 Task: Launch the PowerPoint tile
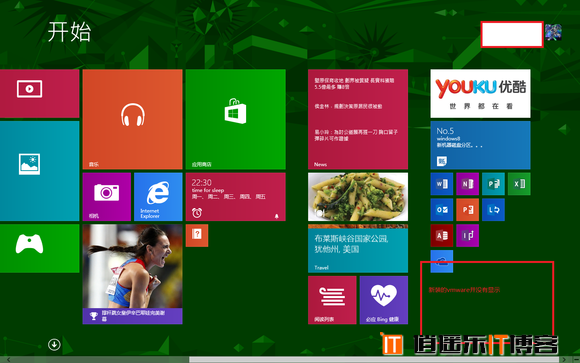[468, 209]
